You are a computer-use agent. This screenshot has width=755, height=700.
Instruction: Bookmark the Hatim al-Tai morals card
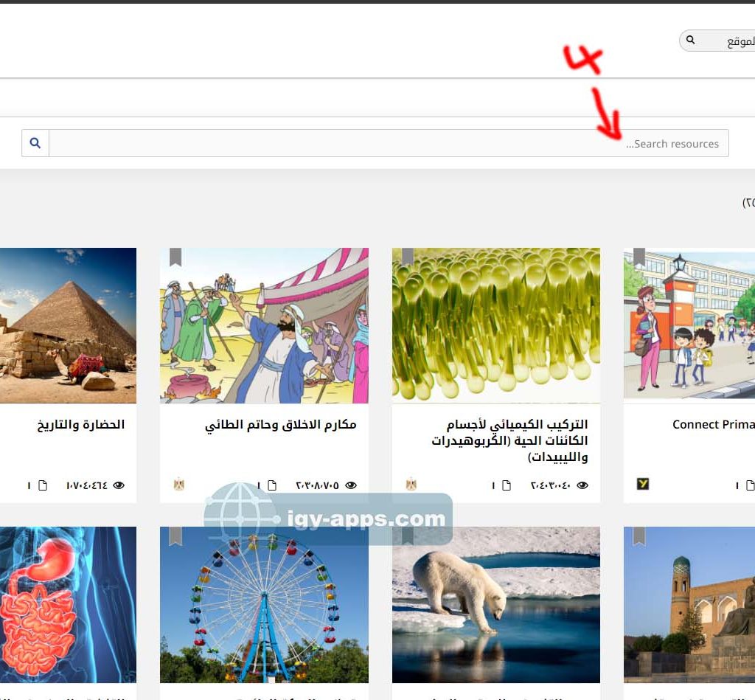pos(175,257)
